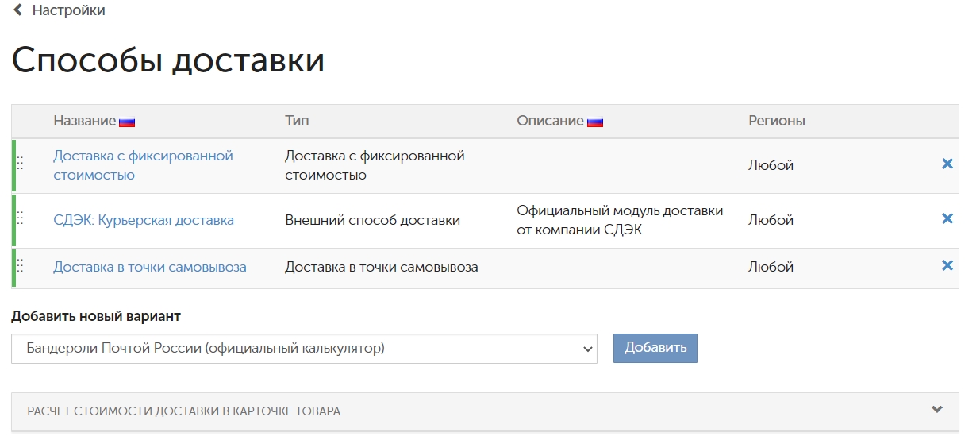Grab drag handle of fixed-cost delivery row
980x444 pixels.
[x=20, y=163]
